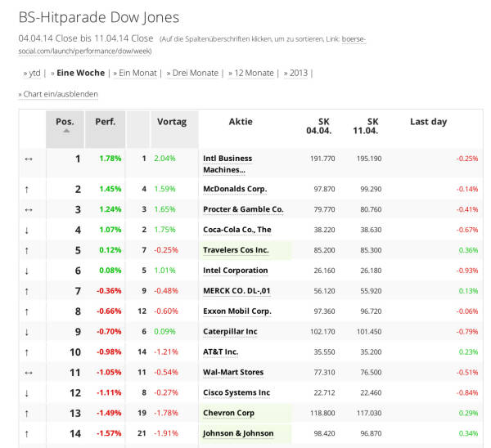This screenshot has width=491, height=448.
Task: Open the Johnson & Johnson stock link
Action: pos(238,433)
